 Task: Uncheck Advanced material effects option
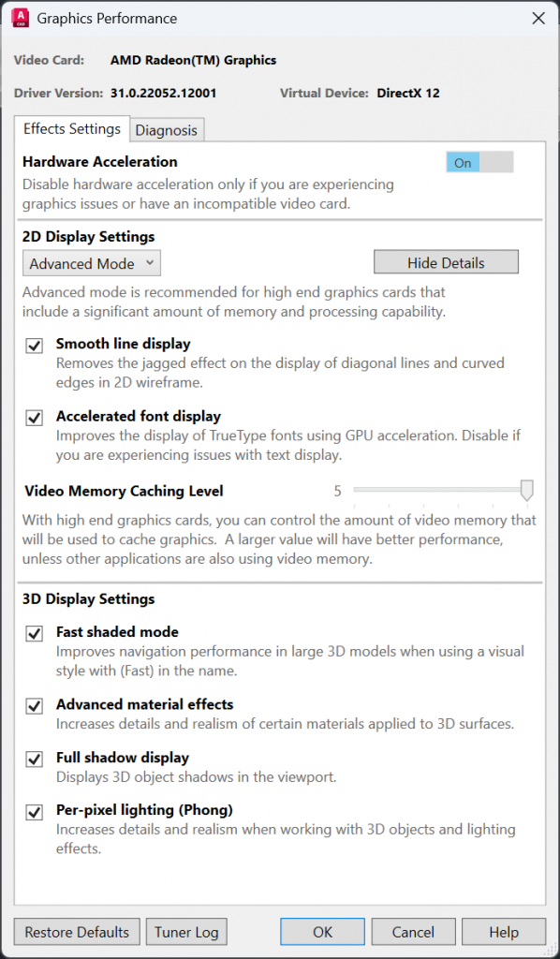(x=35, y=706)
